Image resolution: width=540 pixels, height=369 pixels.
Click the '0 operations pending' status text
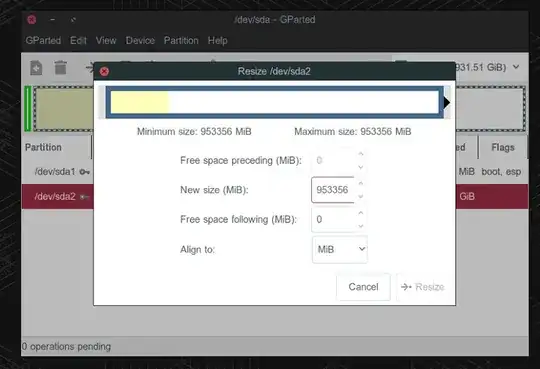coord(66,347)
